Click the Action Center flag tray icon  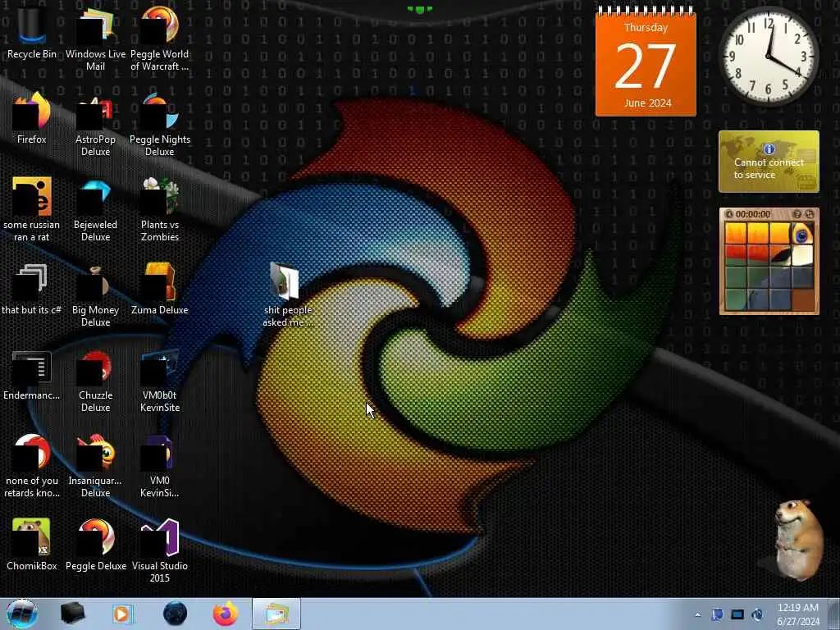click(717, 614)
